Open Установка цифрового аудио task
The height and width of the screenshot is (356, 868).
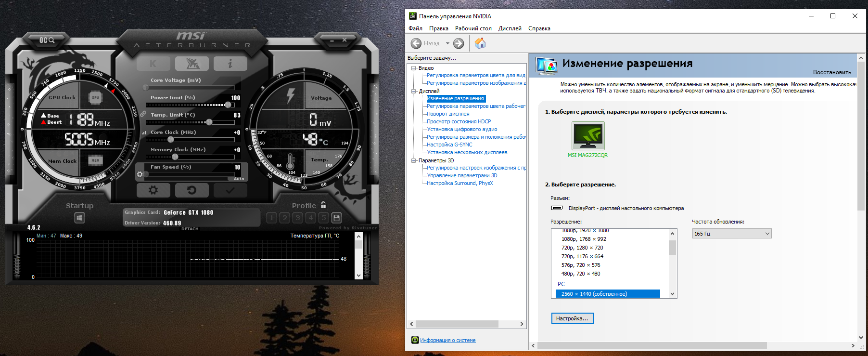pyautogui.click(x=462, y=129)
